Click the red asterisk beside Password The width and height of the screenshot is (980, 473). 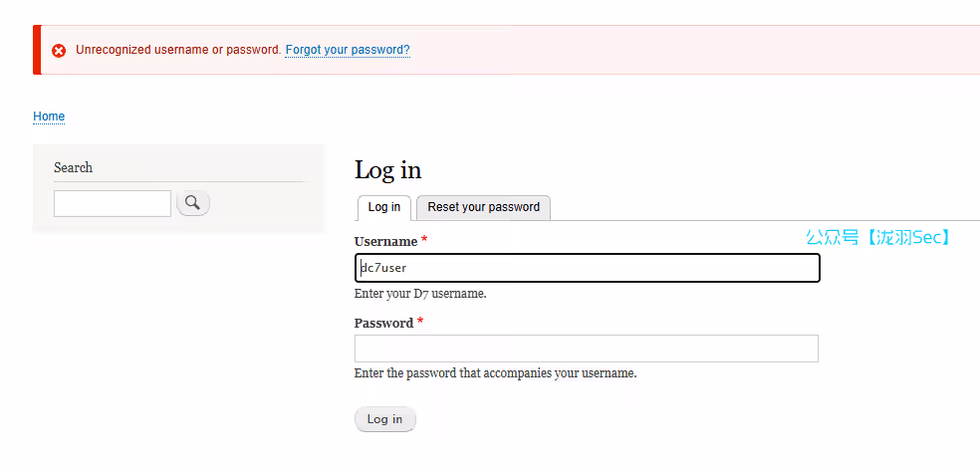(x=420, y=322)
